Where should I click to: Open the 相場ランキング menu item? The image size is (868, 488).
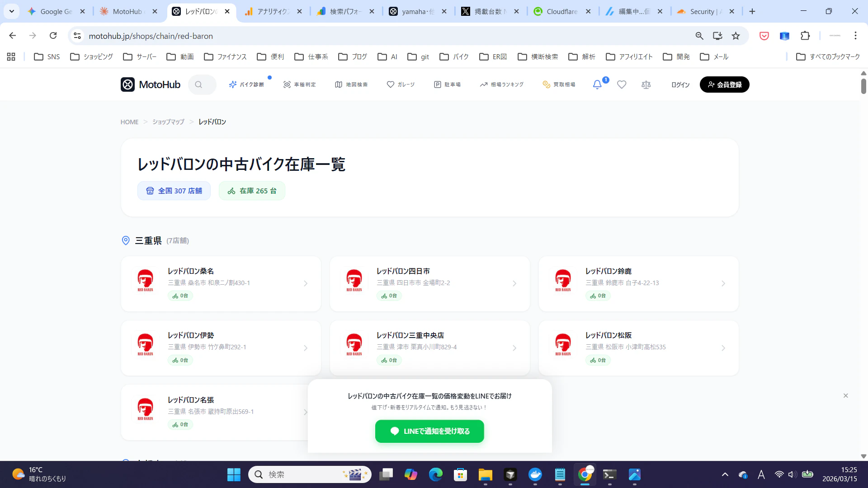click(501, 84)
